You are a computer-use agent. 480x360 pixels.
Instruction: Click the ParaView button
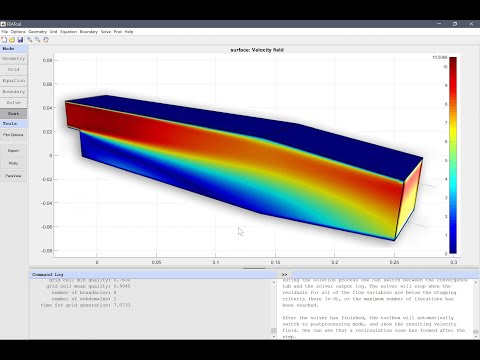tap(14, 176)
